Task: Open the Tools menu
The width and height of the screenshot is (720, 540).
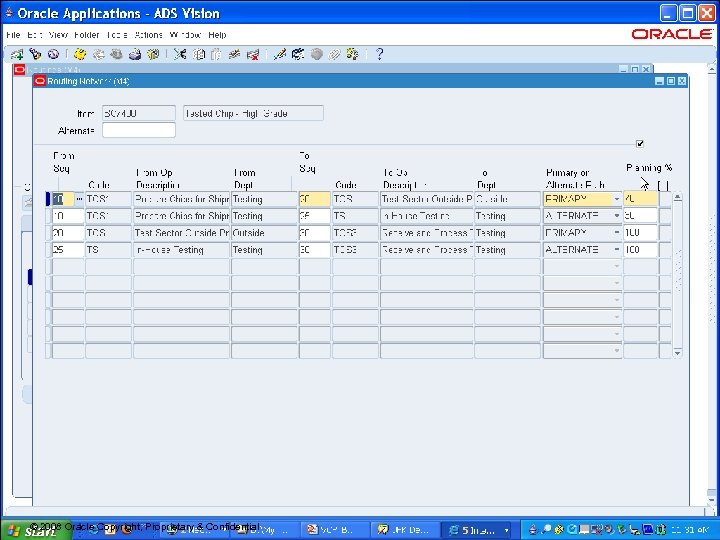Action: [117, 35]
